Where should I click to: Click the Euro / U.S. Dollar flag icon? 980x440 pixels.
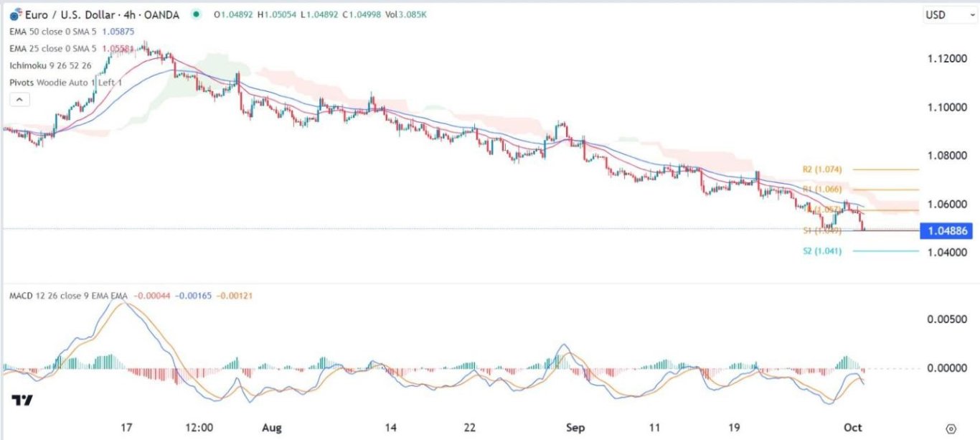16,14
